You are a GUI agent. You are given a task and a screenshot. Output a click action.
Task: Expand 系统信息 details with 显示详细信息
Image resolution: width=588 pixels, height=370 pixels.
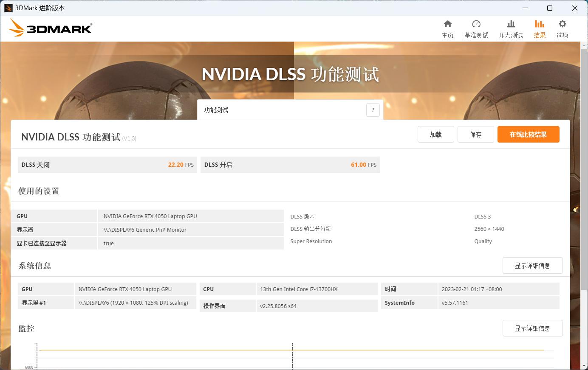pyautogui.click(x=532, y=265)
